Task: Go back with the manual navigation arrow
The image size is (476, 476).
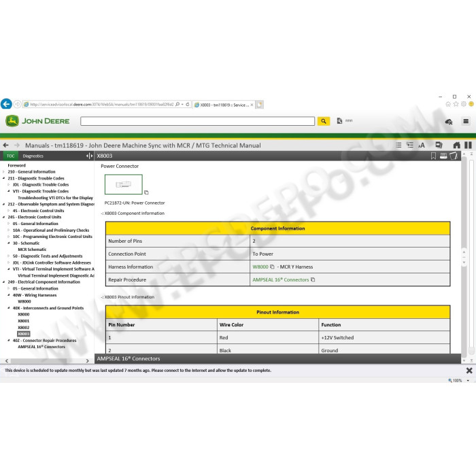Action: pyautogui.click(x=5, y=145)
